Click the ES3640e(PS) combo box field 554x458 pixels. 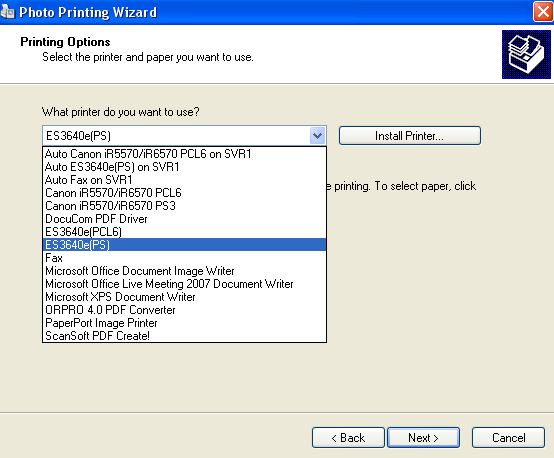[184, 136]
